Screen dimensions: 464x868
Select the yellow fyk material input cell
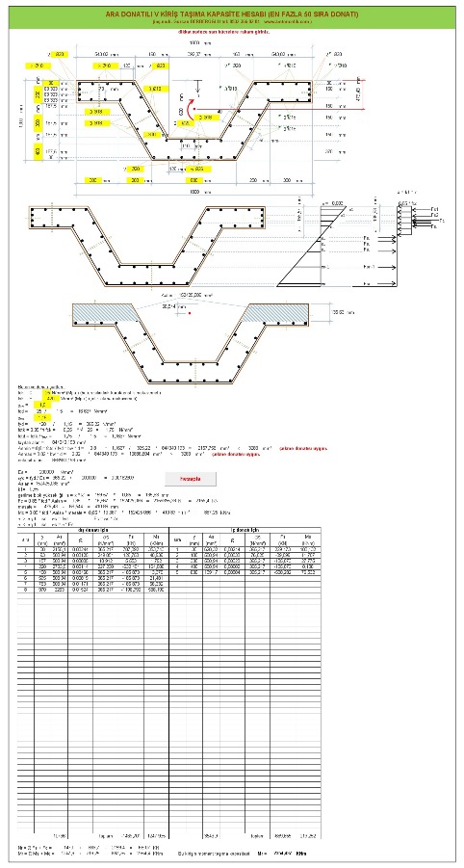51,398
